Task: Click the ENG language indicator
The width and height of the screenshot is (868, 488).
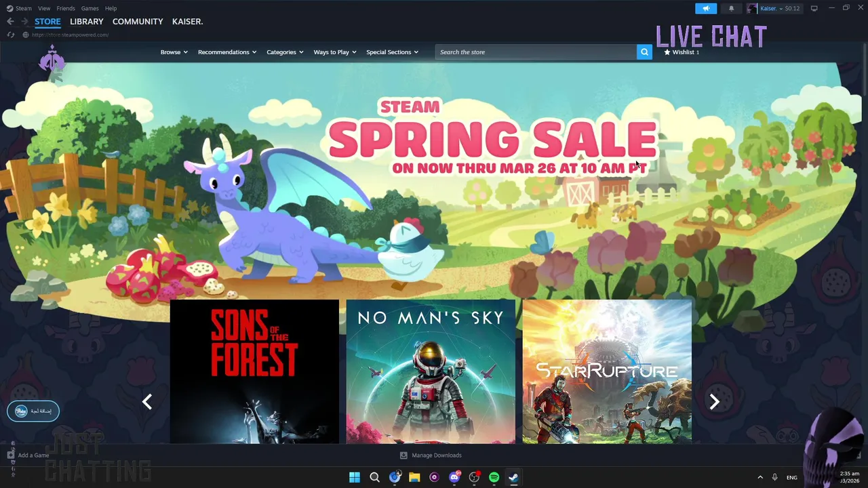Action: 791,478
